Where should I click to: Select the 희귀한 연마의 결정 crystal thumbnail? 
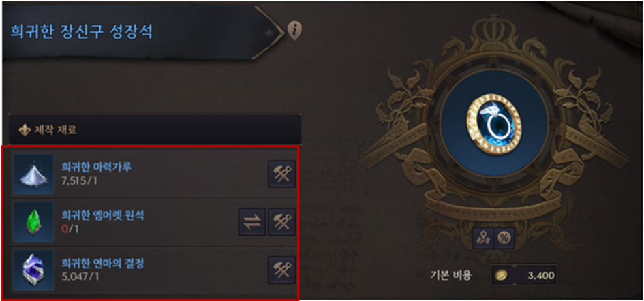33,270
